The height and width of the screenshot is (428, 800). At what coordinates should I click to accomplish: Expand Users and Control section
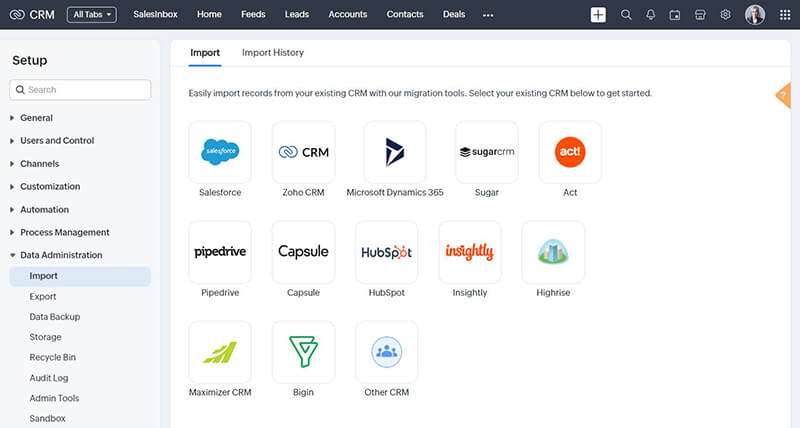52,140
